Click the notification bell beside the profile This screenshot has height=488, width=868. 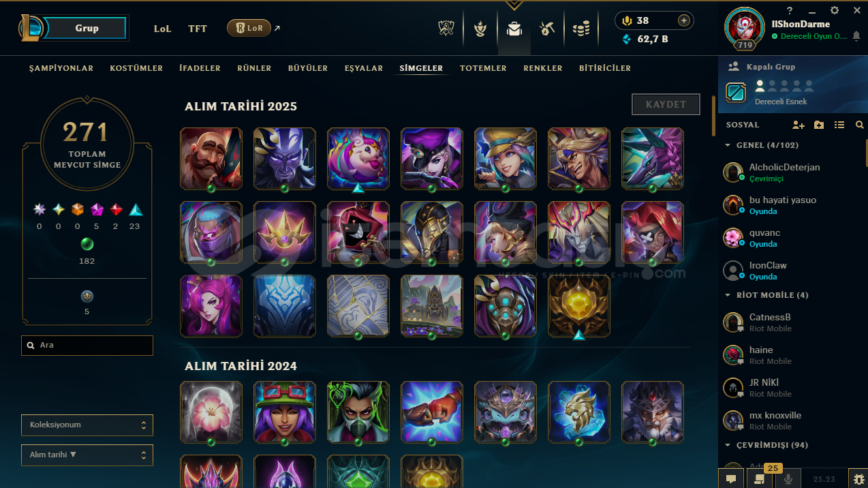pyautogui.click(x=856, y=36)
